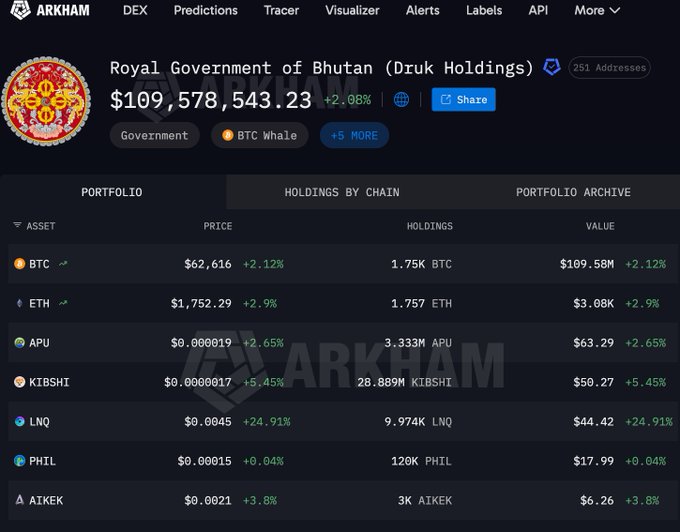Click the ETH asset name

tap(39, 304)
